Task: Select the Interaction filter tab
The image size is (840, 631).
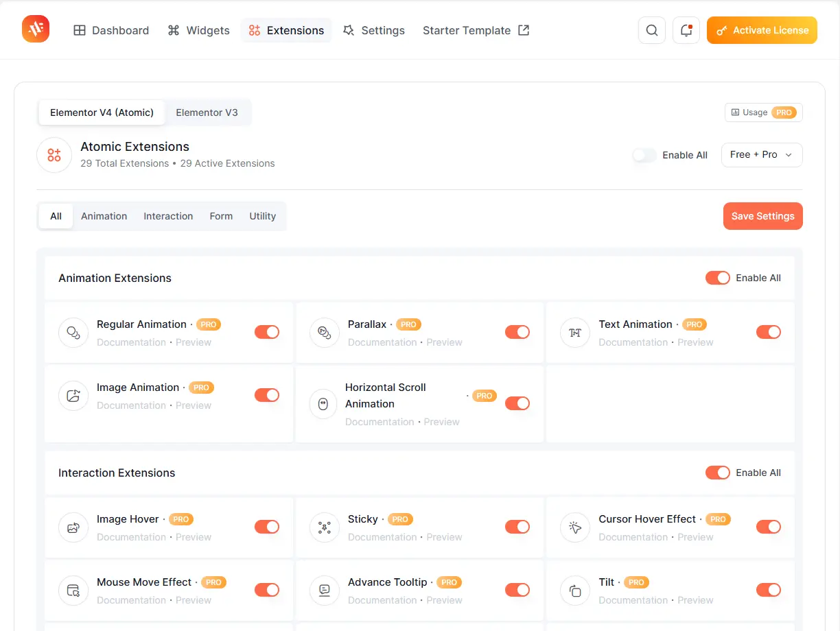Action: coord(168,216)
